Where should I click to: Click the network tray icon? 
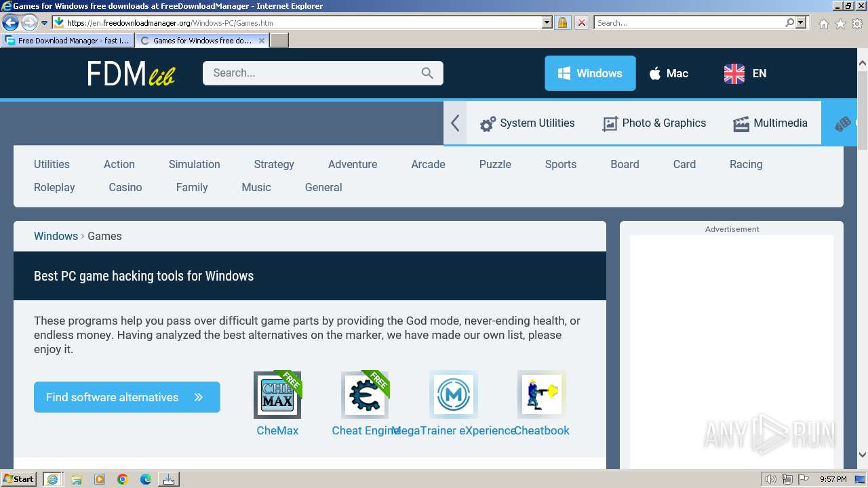coord(787,479)
